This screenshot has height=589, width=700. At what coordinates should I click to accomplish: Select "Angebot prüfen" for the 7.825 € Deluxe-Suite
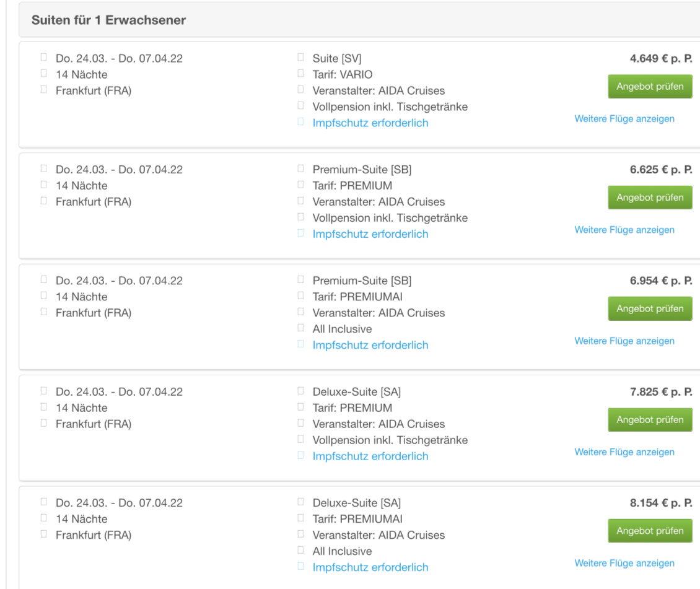650,419
